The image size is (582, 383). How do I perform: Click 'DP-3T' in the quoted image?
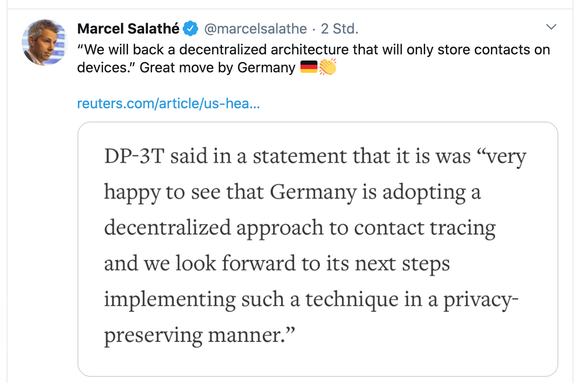pos(134,156)
